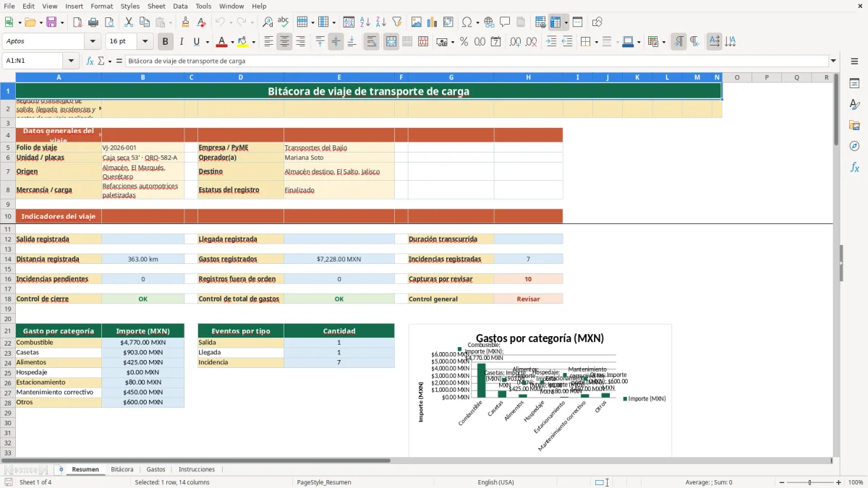Insert a special character (Omega icon)
Image resolution: width=868 pixels, height=488 pixels.
click(x=467, y=22)
